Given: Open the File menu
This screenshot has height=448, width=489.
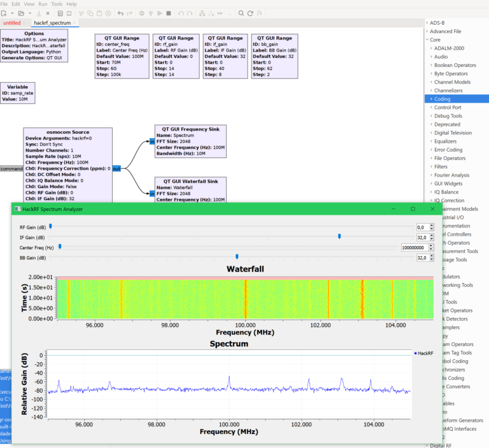Looking at the screenshot, I should (4, 4).
